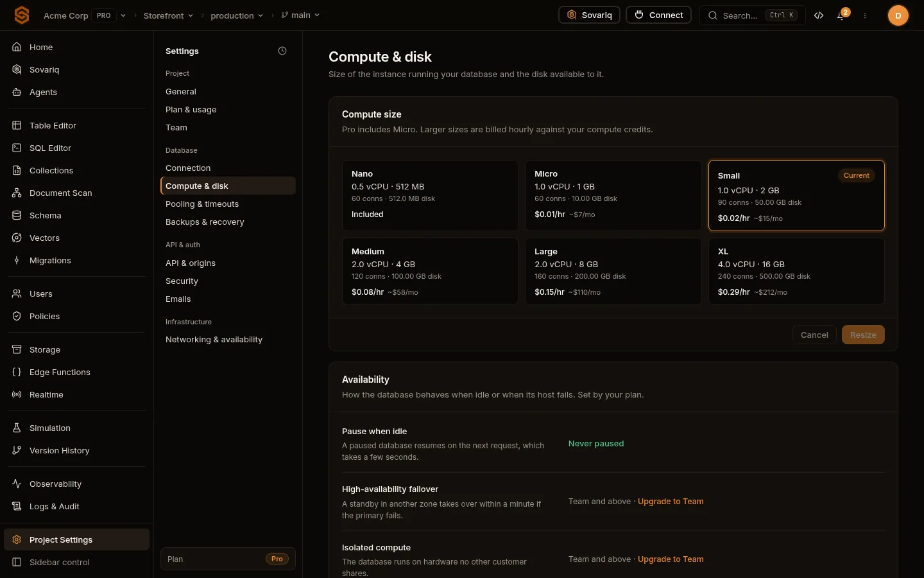The image size is (924, 578).
Task: Open the Sovariq assistant button
Action: (x=589, y=15)
